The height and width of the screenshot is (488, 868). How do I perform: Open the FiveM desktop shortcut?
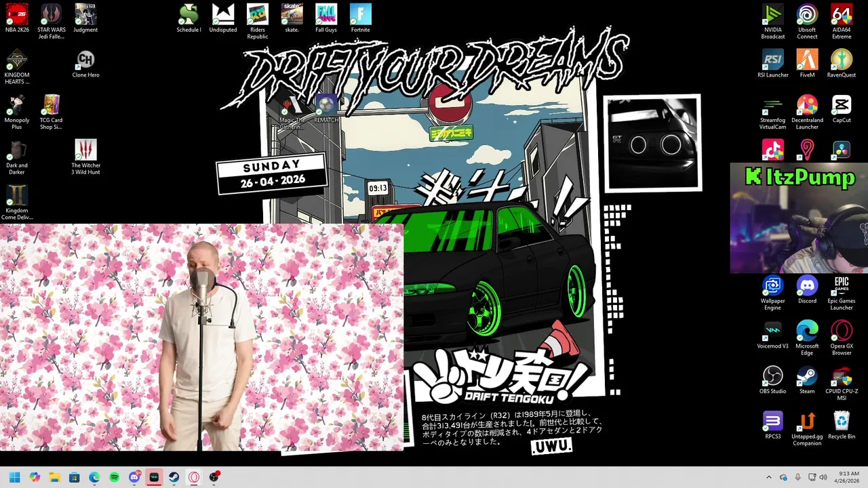807,64
